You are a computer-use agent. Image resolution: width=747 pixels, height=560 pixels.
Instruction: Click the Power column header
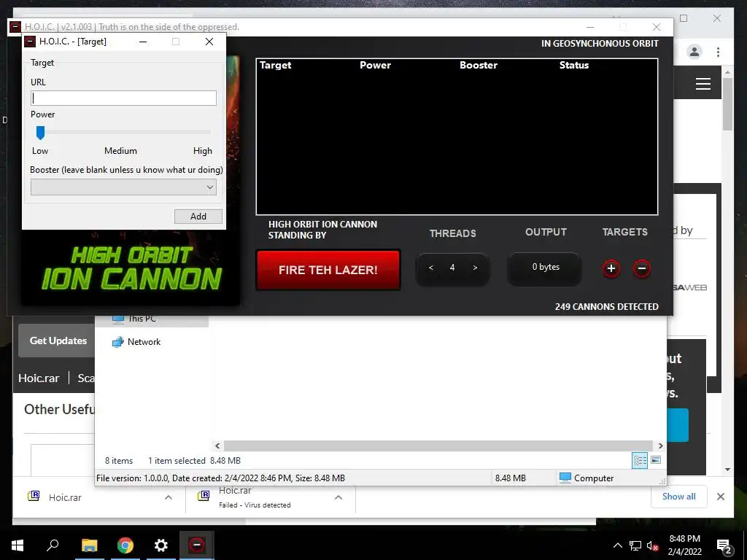coord(375,65)
